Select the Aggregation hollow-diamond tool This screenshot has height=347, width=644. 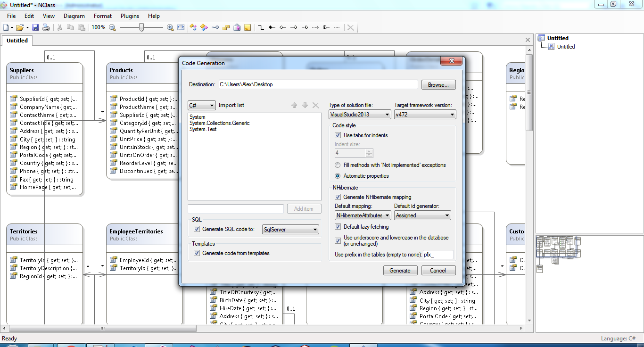coord(282,27)
